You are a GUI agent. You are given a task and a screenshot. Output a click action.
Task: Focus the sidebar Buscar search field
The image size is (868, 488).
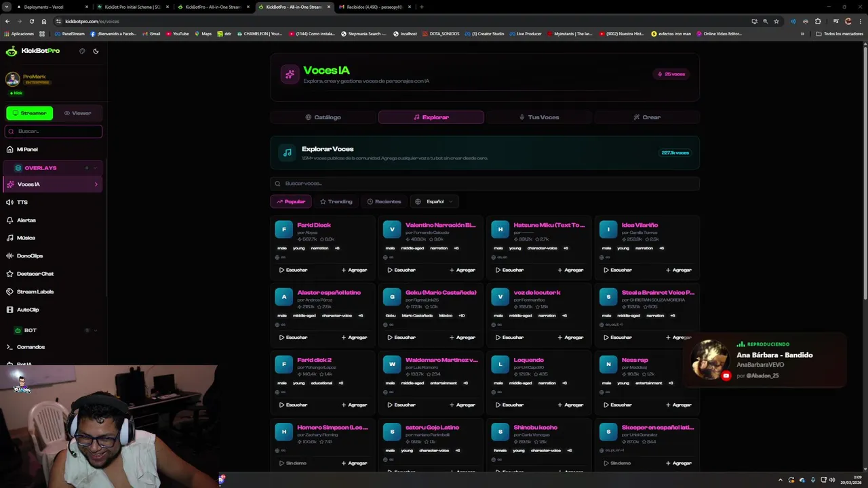[x=54, y=131]
